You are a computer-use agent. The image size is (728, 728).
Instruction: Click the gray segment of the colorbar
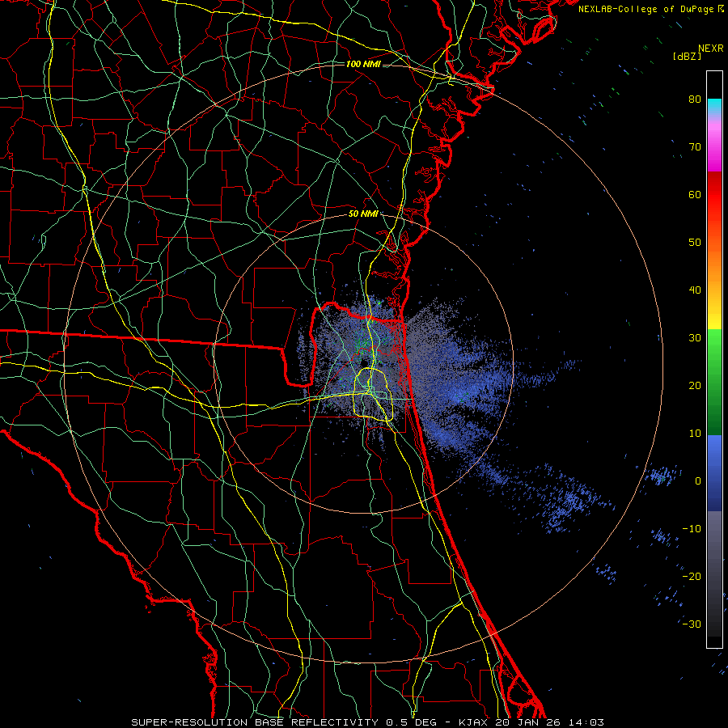(714, 574)
